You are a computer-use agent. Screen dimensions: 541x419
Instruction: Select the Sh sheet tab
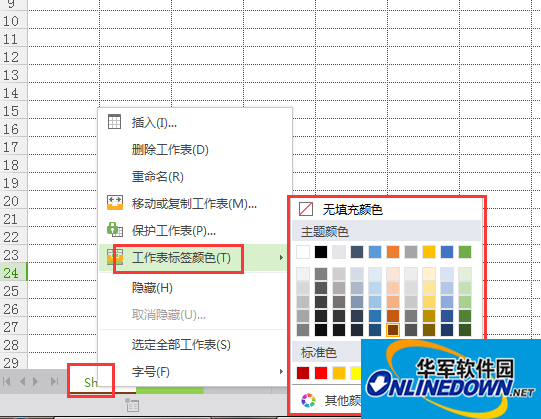[91, 382]
